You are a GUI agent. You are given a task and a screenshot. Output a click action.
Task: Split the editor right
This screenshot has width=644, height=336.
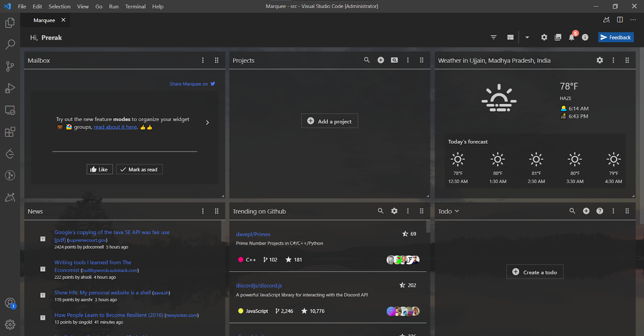tap(620, 20)
